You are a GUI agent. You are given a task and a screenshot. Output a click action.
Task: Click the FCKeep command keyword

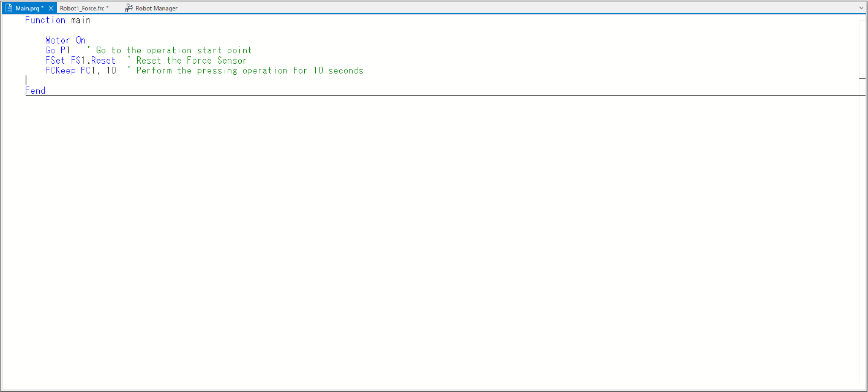click(x=60, y=70)
